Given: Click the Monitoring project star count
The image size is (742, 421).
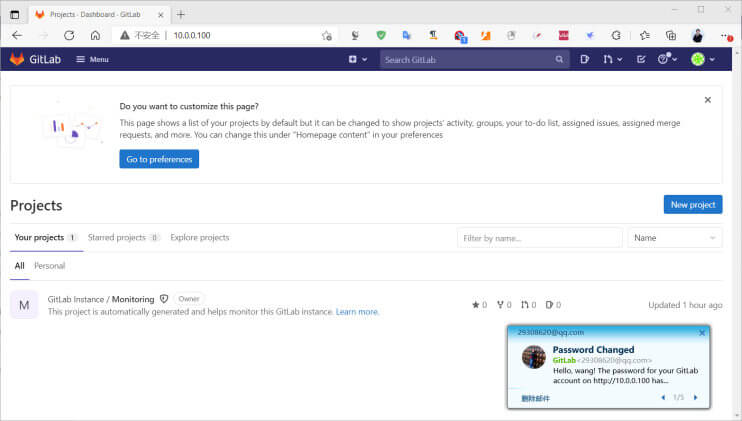Looking at the screenshot, I should pos(479,305).
